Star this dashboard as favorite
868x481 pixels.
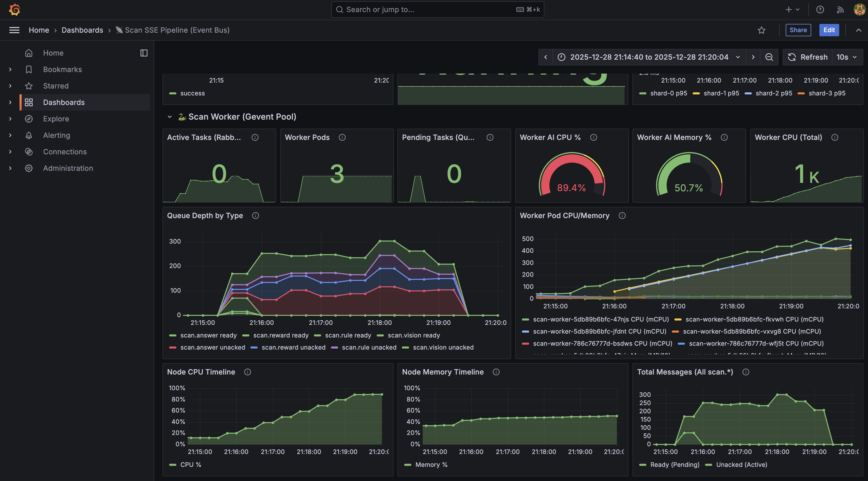tap(761, 30)
